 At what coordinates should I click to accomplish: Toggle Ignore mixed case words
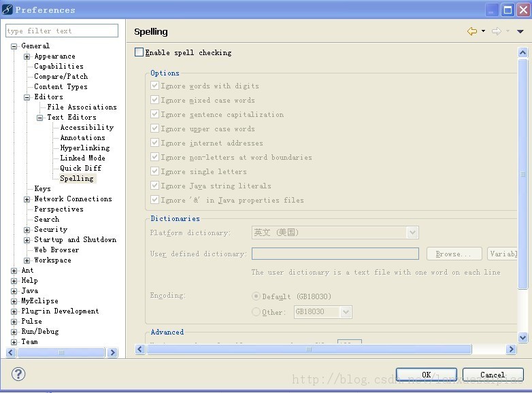coord(154,100)
